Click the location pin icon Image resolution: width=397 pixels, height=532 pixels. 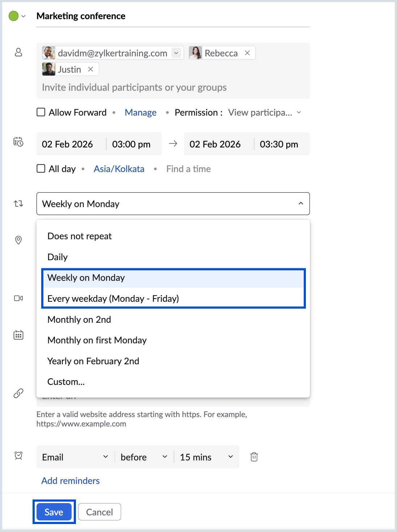pos(18,240)
